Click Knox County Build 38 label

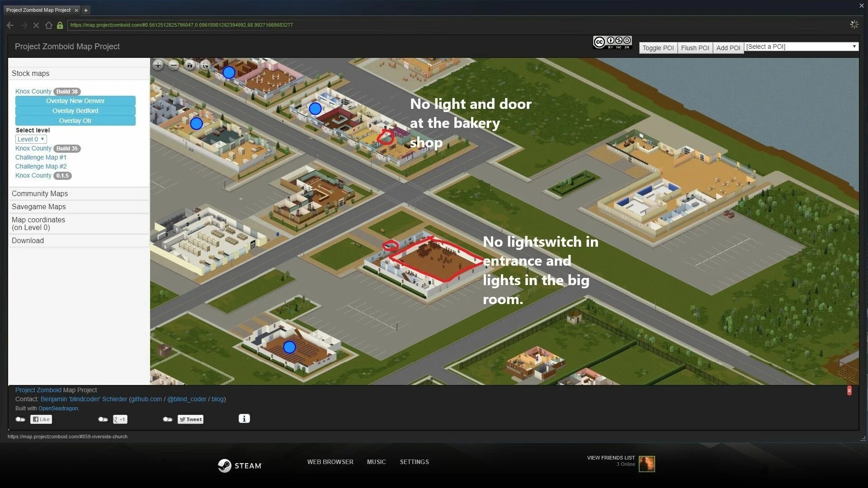[x=47, y=91]
